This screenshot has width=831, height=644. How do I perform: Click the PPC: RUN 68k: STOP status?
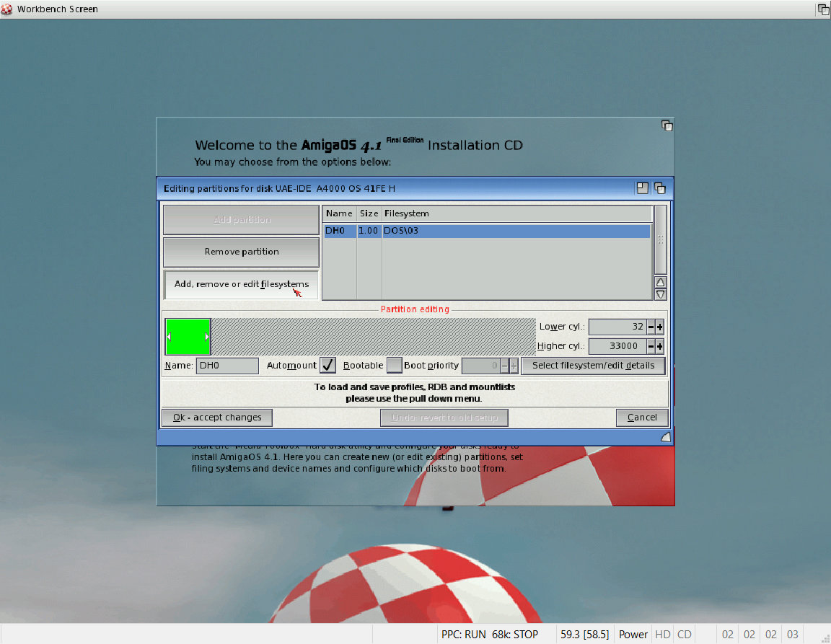tap(490, 635)
